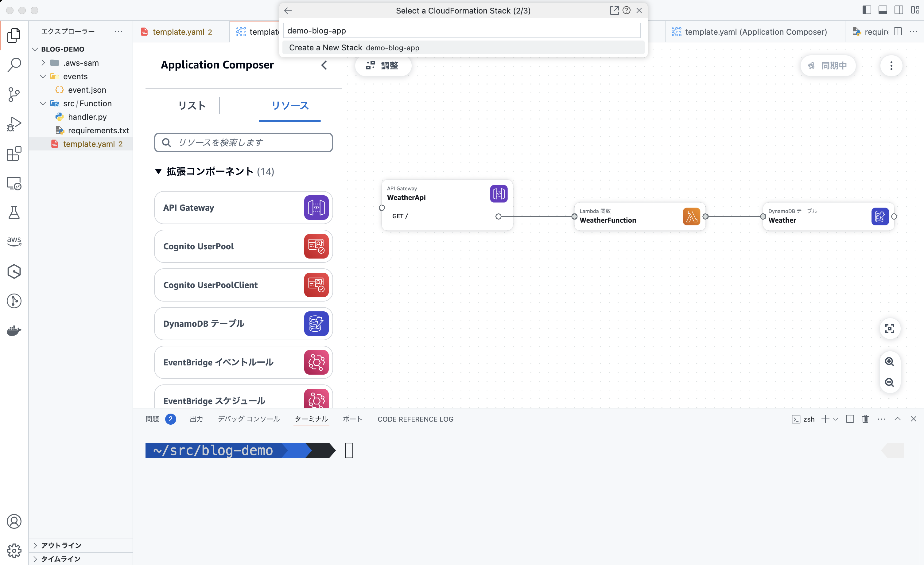Collapse the src/Function folder
Viewport: 924px width, 565px height.
tap(42, 103)
